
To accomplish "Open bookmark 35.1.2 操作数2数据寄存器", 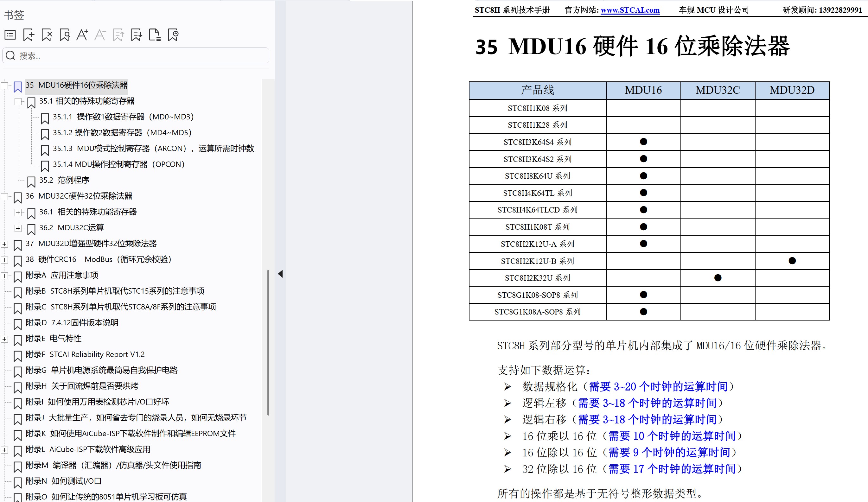I will click(122, 133).
